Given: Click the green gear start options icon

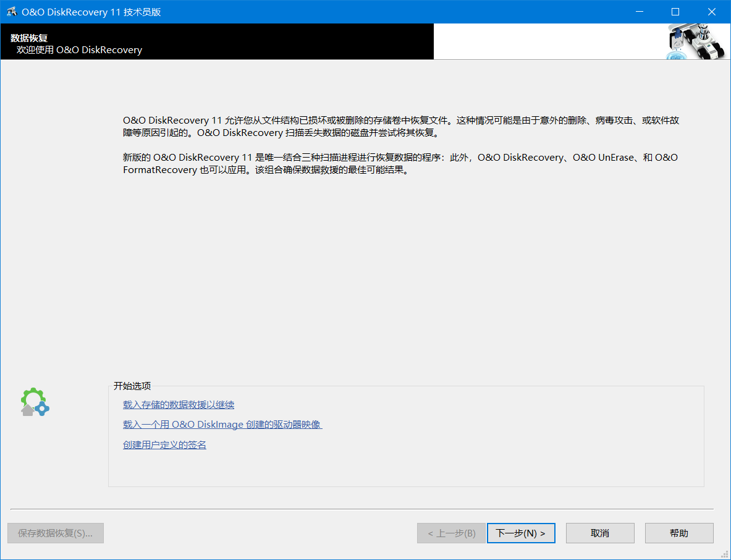Looking at the screenshot, I should pyautogui.click(x=35, y=402).
